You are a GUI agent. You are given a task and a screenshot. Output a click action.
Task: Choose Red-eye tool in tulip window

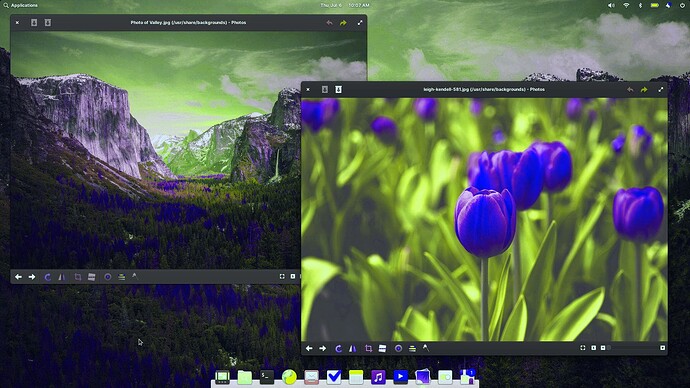pyautogui.click(x=398, y=348)
